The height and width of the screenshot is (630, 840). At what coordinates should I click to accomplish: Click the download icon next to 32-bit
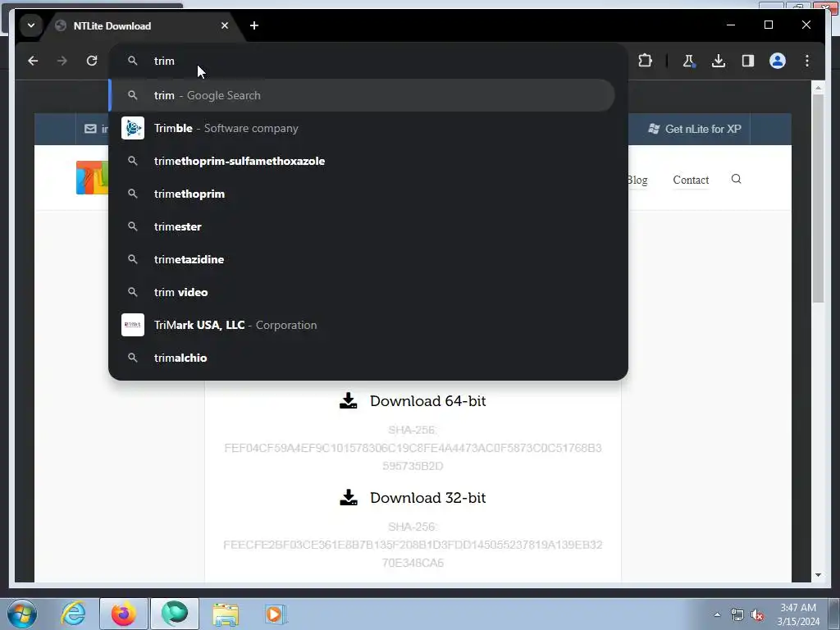[349, 498]
